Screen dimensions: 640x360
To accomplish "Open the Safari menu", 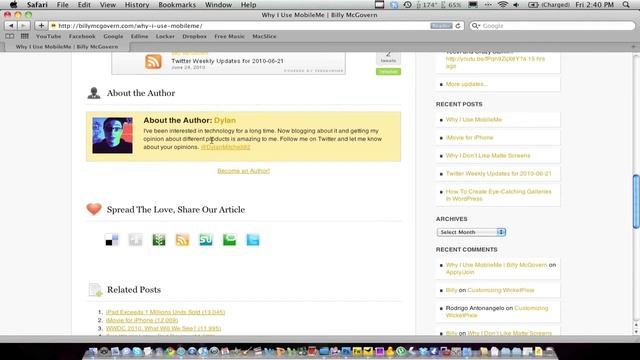I will (37, 5).
